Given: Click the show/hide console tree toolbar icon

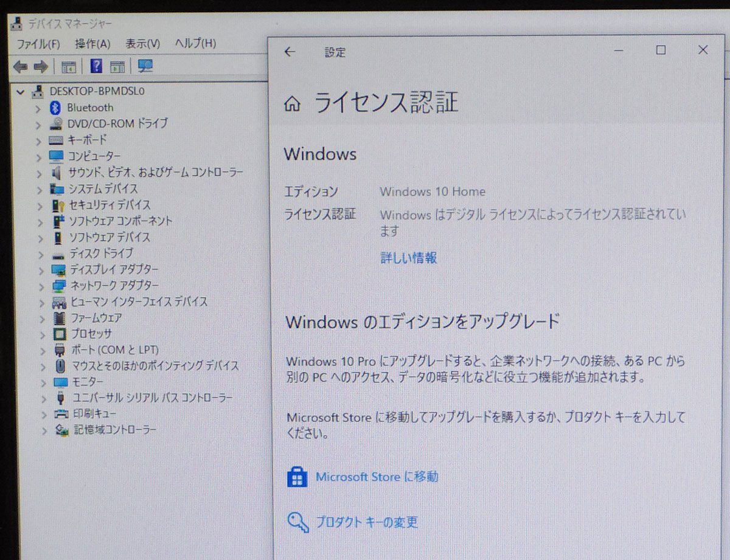Looking at the screenshot, I should [x=68, y=66].
